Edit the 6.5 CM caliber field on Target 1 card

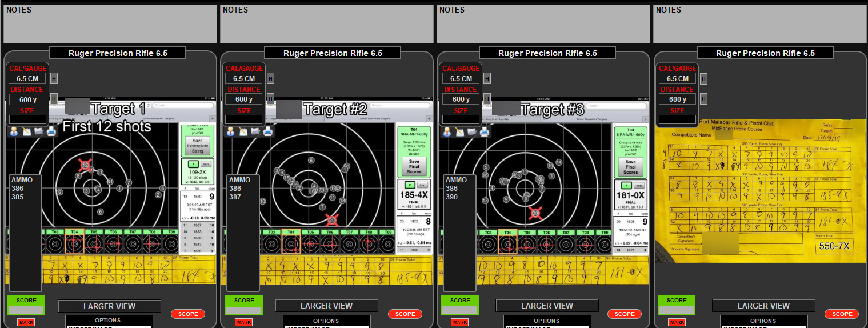pos(27,78)
